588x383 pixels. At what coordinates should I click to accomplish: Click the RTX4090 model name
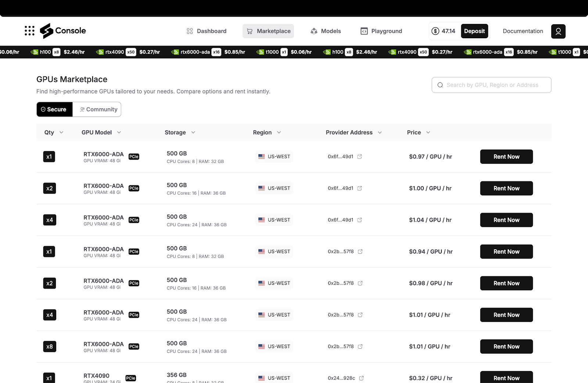(96, 376)
